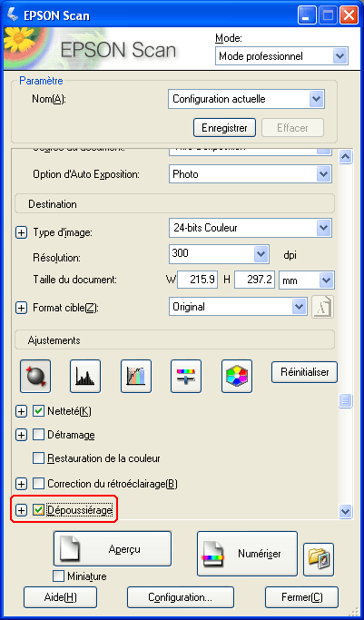Enable Restauration de la couleur checkbox

coord(38,458)
